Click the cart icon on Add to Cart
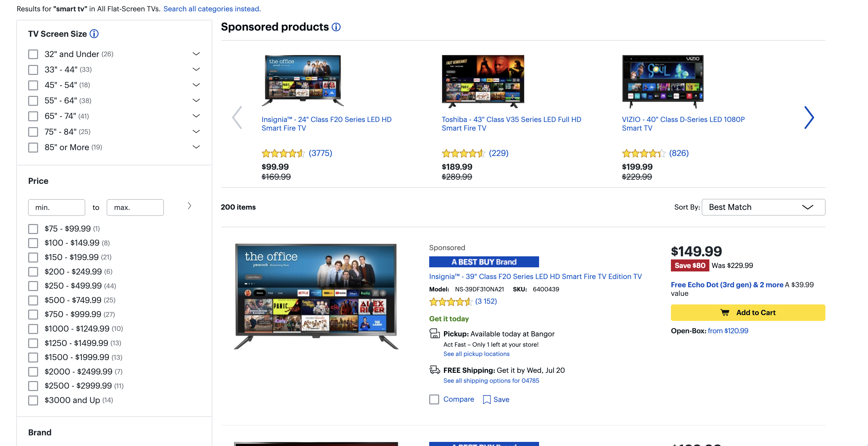Viewport: 868px width, 446px height. [725, 312]
